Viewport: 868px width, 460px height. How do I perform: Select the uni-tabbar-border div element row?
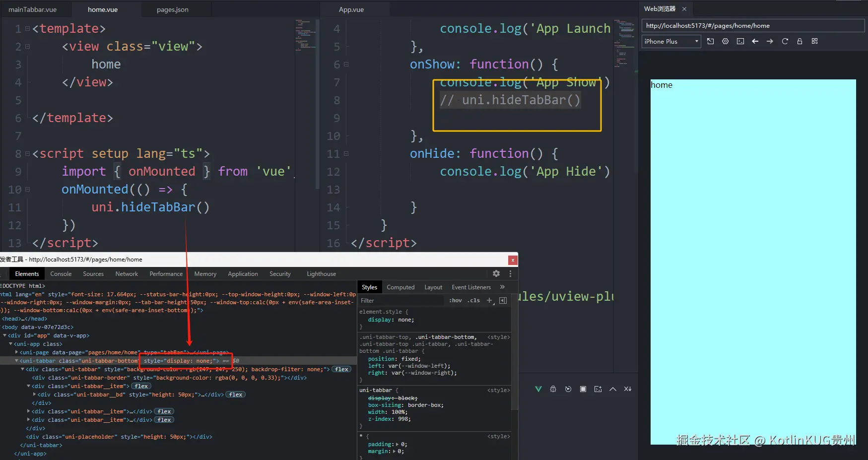pyautogui.click(x=169, y=378)
